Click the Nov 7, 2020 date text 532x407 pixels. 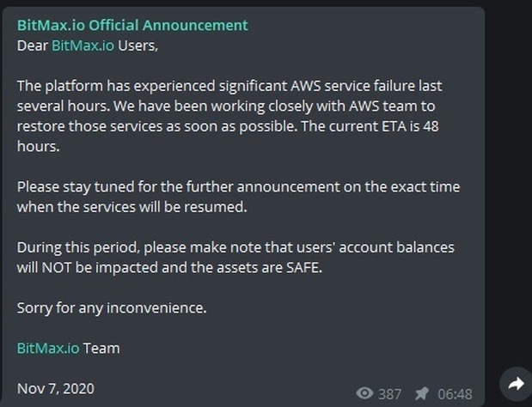(x=56, y=389)
